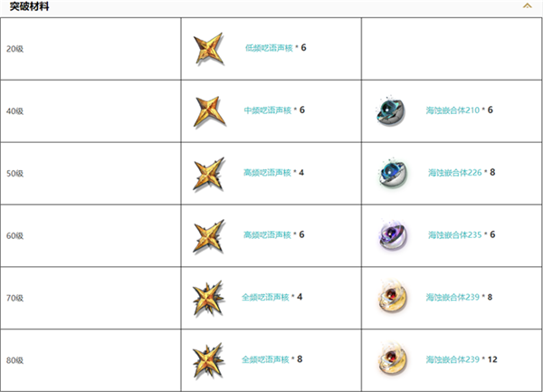
Task: Open the 高频呓语声核 link in 50级 row
Action: [267, 172]
